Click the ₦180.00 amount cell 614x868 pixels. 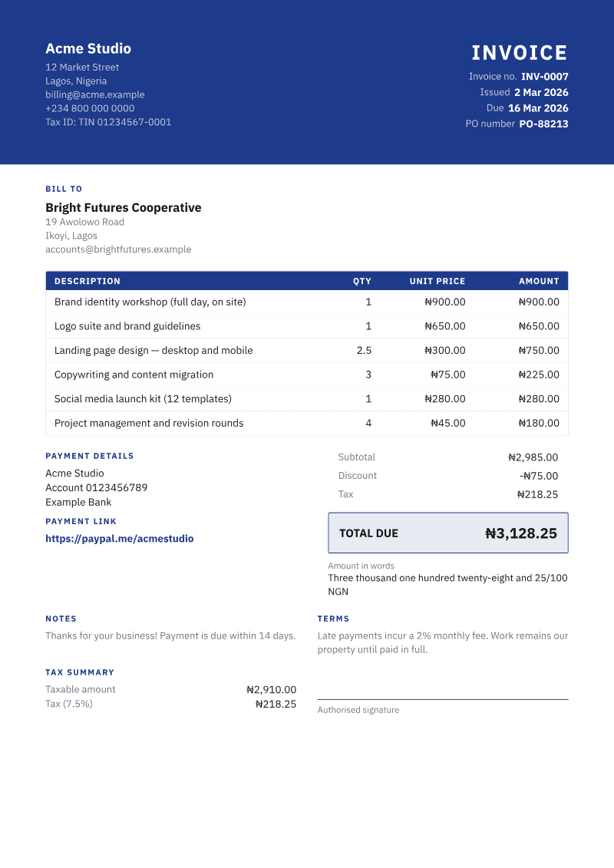point(539,423)
